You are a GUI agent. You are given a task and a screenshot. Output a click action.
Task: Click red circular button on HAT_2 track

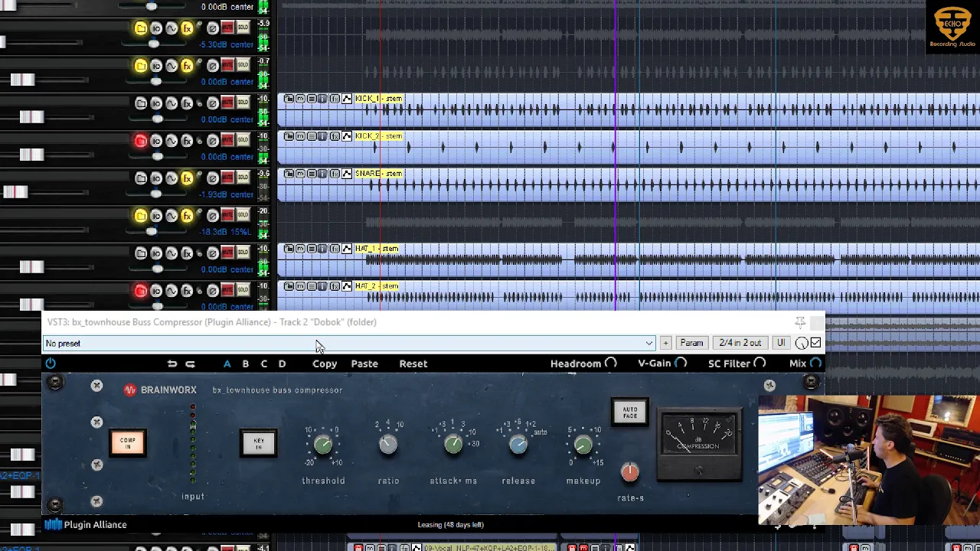pos(141,291)
